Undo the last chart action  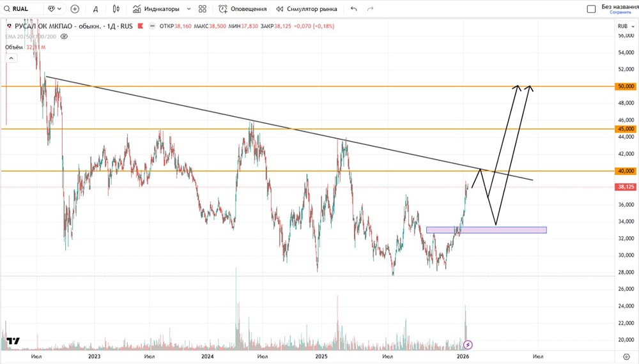354,8
